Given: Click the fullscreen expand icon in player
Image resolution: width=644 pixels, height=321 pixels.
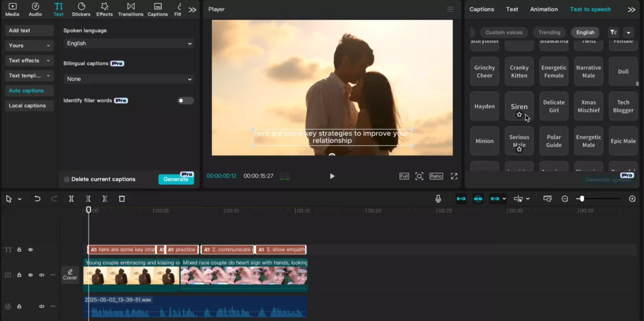Looking at the screenshot, I should pos(454,176).
